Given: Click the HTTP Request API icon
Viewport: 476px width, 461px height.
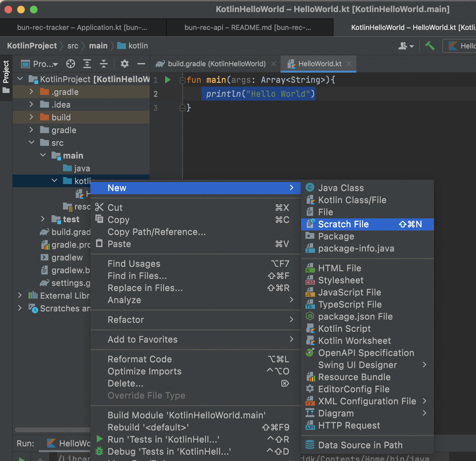Looking at the screenshot, I should click(310, 425).
